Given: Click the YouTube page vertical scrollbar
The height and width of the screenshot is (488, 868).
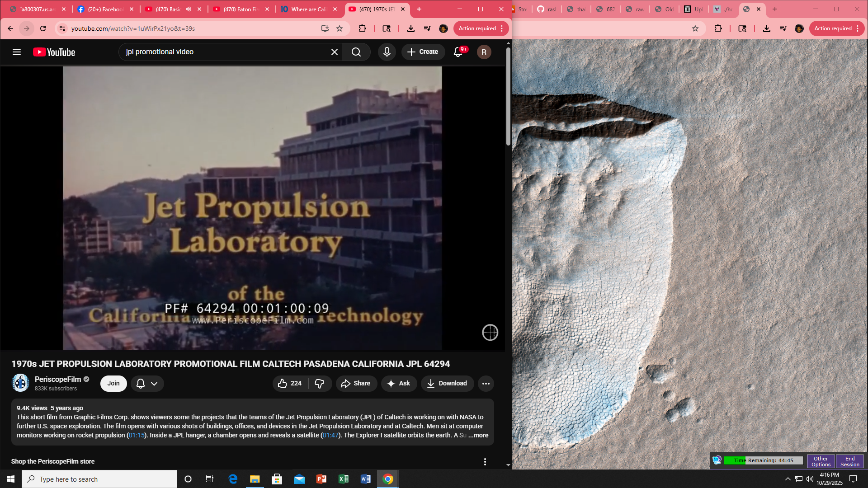Looking at the screenshot, I should click(508, 97).
